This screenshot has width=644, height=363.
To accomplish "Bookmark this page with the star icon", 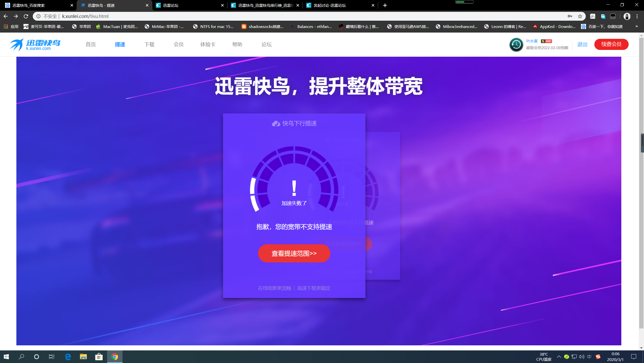I will (x=580, y=16).
